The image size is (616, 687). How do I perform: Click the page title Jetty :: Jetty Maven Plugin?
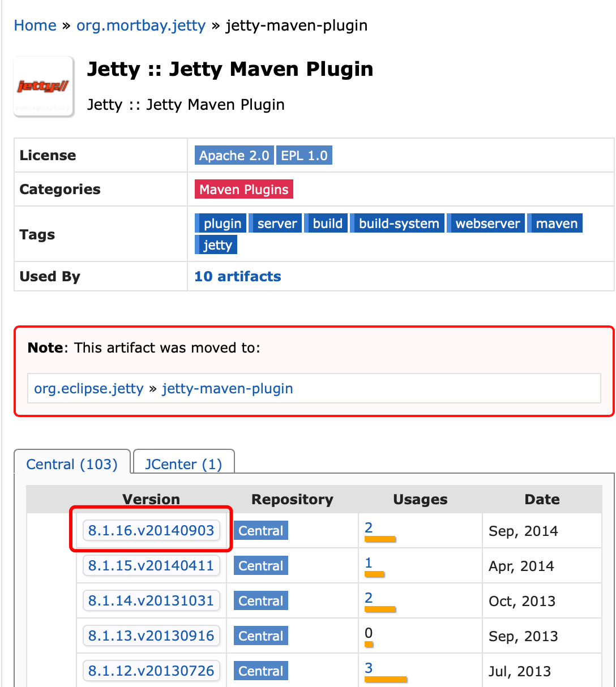(230, 69)
